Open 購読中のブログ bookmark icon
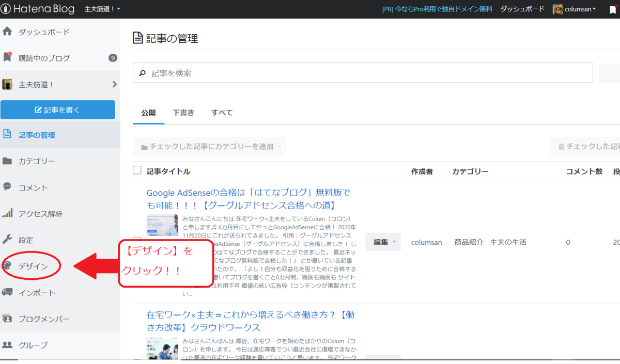Image resolution: width=620 pixels, height=364 pixels. click(x=7, y=57)
